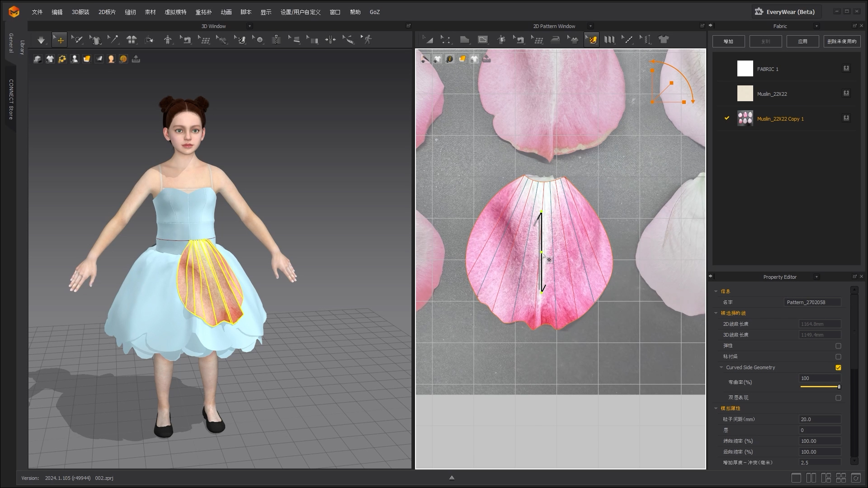This screenshot has width=868, height=488.
Task: Click the 增加 button to add a fabric
Action: tap(728, 41)
